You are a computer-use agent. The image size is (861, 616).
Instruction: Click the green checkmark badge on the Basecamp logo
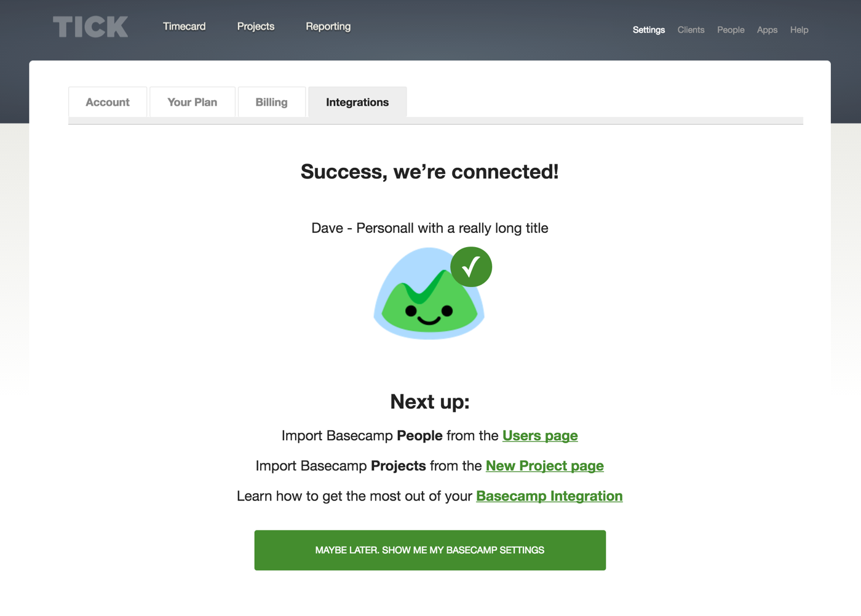coord(471,266)
